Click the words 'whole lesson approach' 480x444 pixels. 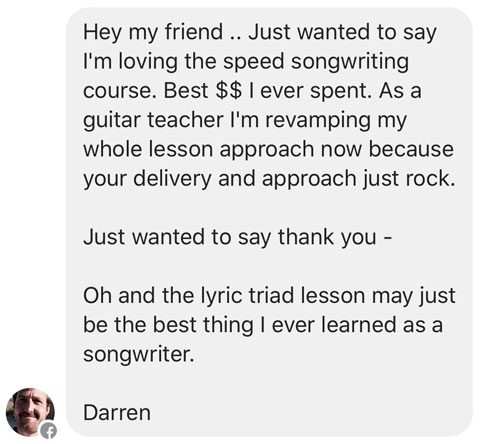[x=199, y=149]
